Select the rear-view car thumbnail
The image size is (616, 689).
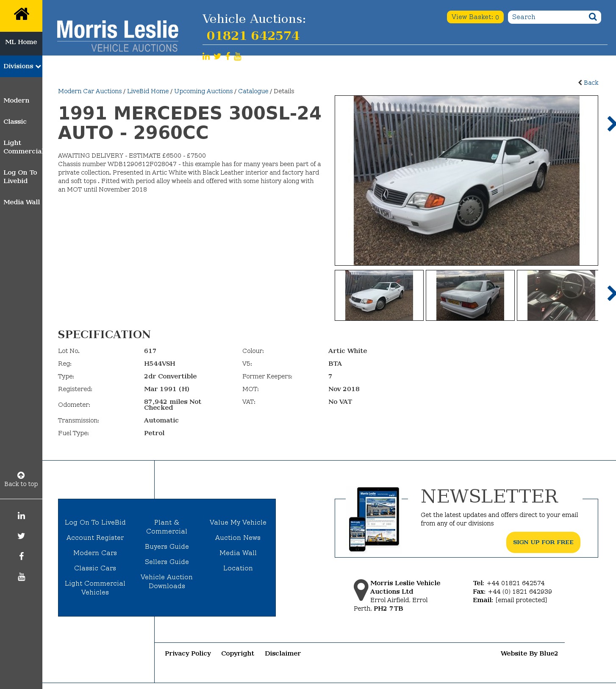470,295
